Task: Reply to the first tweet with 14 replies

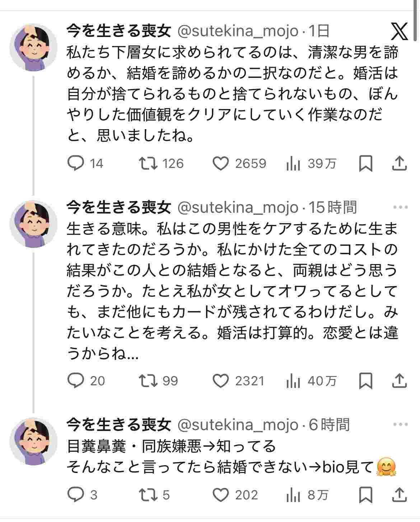Action: click(x=76, y=164)
